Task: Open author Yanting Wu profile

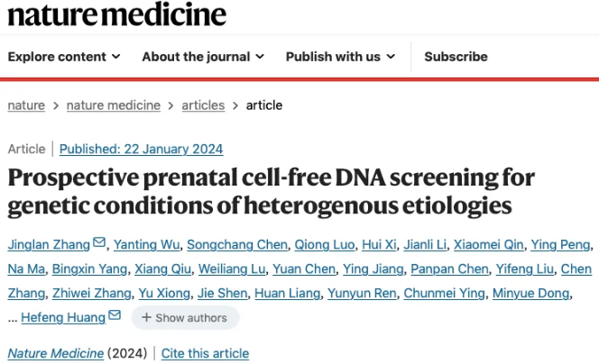Action: pos(146,244)
